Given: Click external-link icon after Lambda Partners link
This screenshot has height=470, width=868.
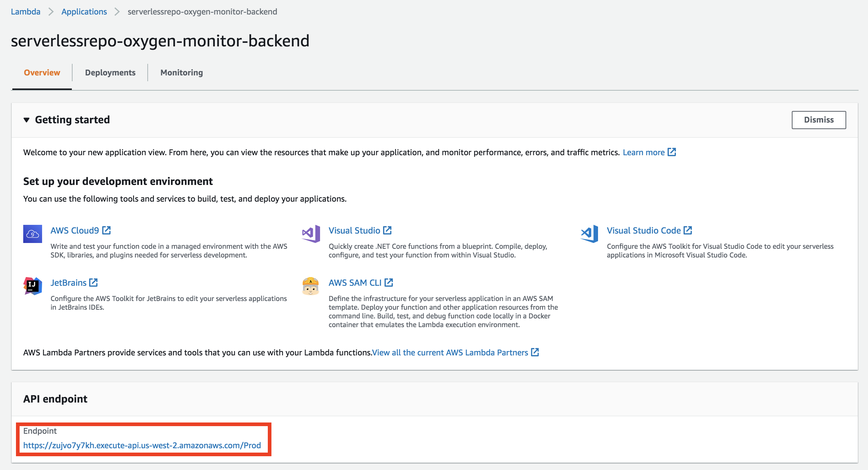Looking at the screenshot, I should pyautogui.click(x=535, y=352).
